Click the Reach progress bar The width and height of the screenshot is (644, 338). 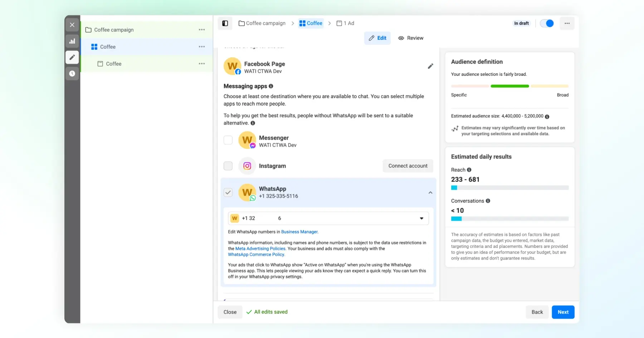point(510,188)
